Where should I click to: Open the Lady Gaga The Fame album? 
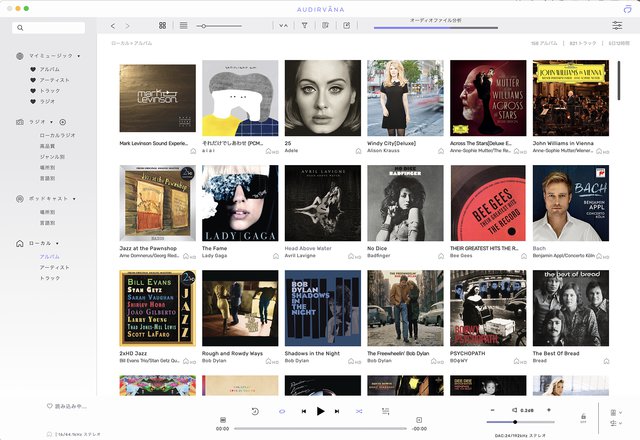[x=240, y=203]
